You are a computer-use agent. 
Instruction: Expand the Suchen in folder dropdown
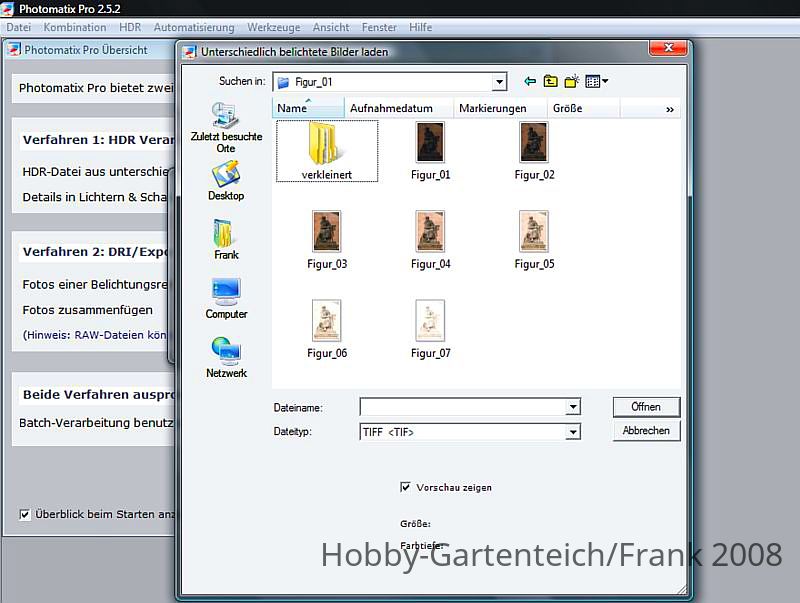(499, 82)
